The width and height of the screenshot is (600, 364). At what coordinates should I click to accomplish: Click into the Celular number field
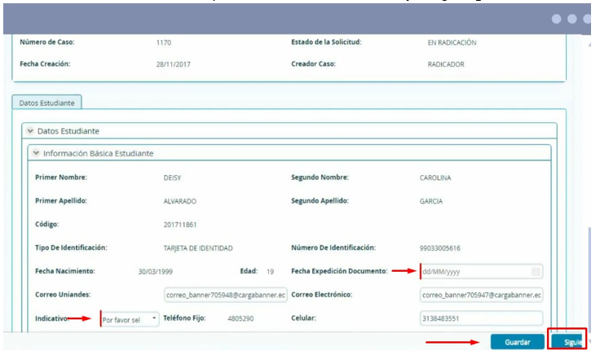tap(481, 318)
